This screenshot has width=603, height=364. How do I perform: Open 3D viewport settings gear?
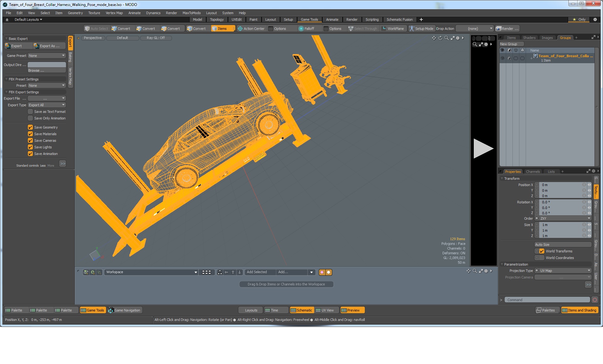click(x=458, y=38)
